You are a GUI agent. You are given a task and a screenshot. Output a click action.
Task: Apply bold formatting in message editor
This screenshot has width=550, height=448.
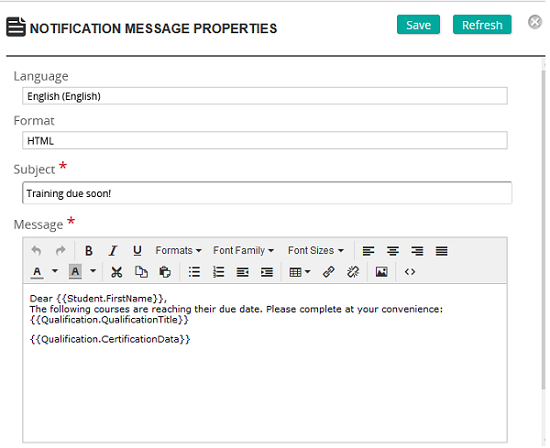89,251
